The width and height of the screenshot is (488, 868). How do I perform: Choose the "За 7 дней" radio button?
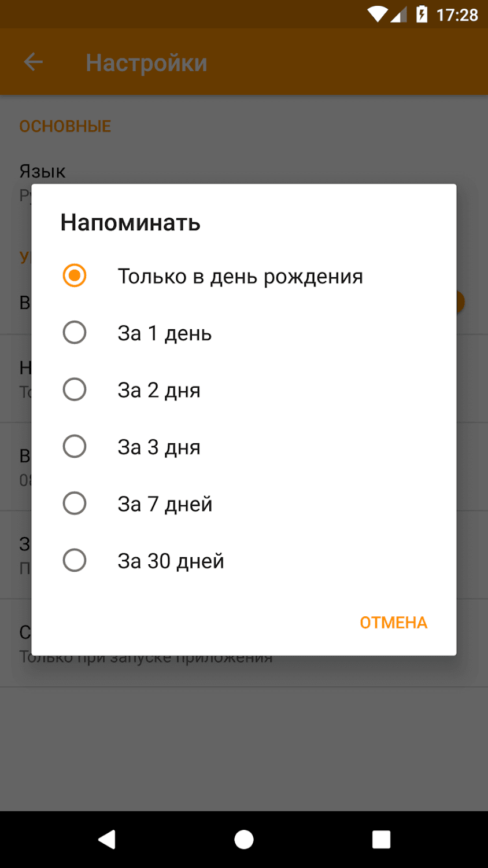75,503
